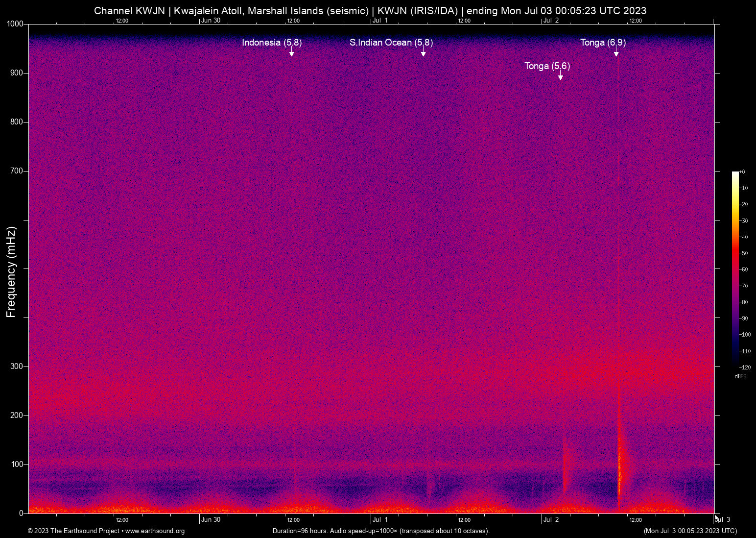Click Jul 2 on the top time axis
The height and width of the screenshot is (538, 756).
click(x=551, y=20)
